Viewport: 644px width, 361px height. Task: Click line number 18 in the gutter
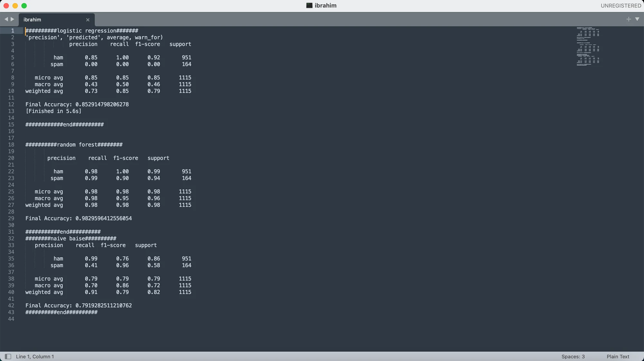pyautogui.click(x=11, y=145)
